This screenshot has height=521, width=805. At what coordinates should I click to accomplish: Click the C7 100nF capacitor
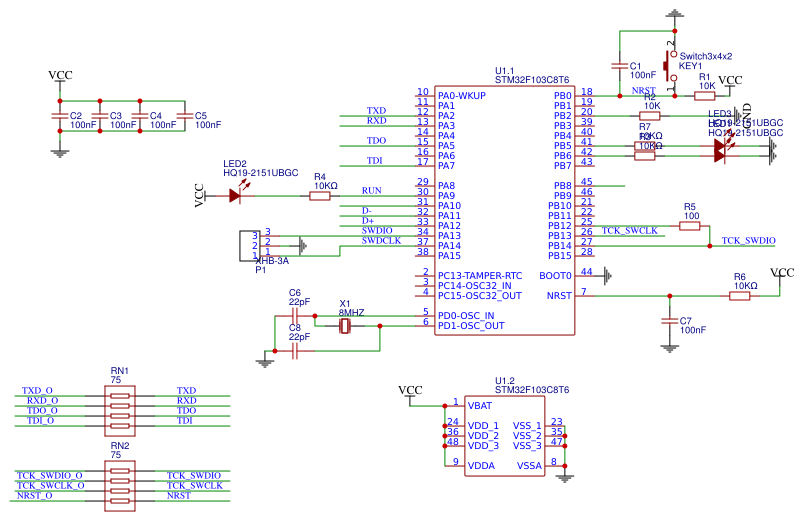click(x=669, y=321)
